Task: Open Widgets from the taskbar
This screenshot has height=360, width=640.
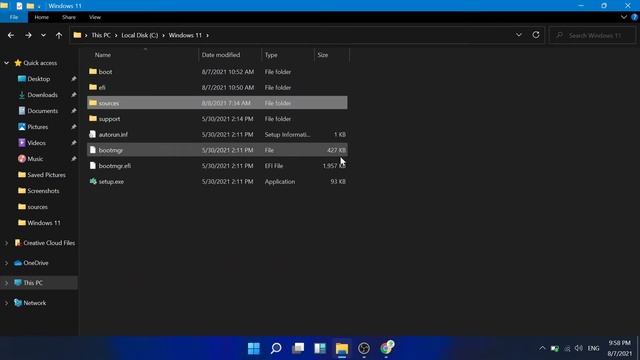Action: coord(320,348)
